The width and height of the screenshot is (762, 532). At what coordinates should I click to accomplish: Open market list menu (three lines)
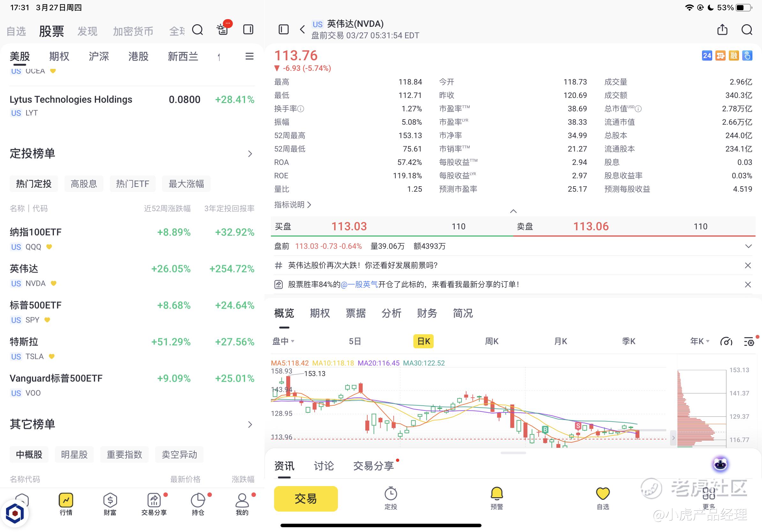250,56
